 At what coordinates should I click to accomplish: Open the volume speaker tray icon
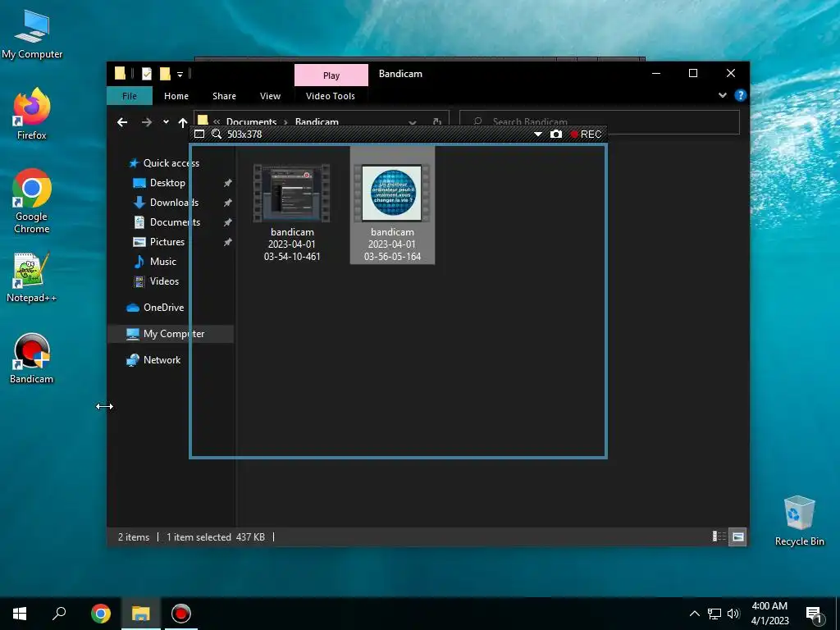coord(733,614)
